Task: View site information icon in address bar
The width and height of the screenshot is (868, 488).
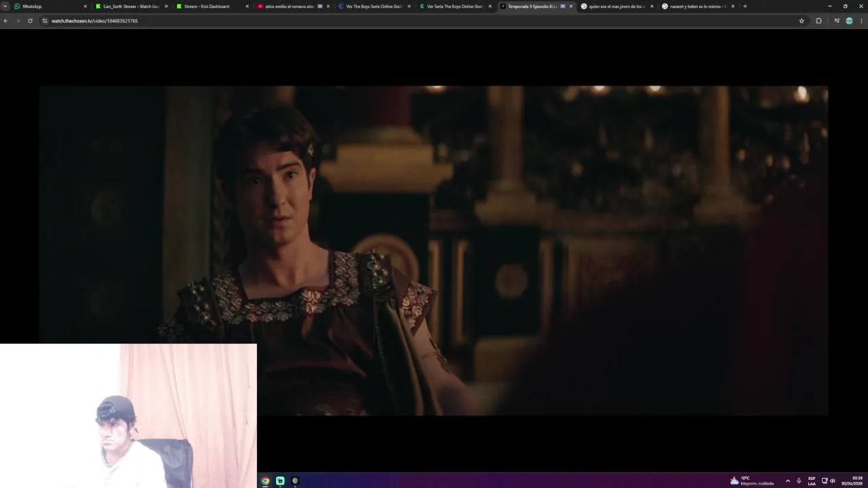Action: [x=45, y=21]
